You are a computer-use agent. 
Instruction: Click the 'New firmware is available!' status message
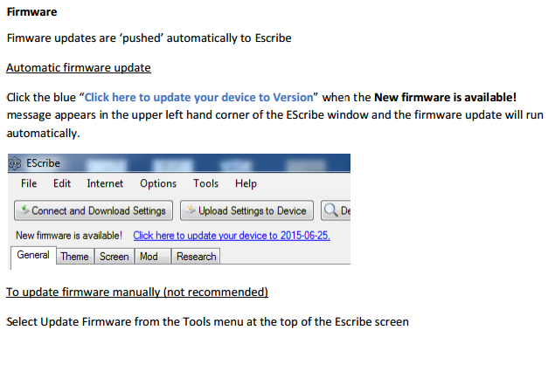69,236
